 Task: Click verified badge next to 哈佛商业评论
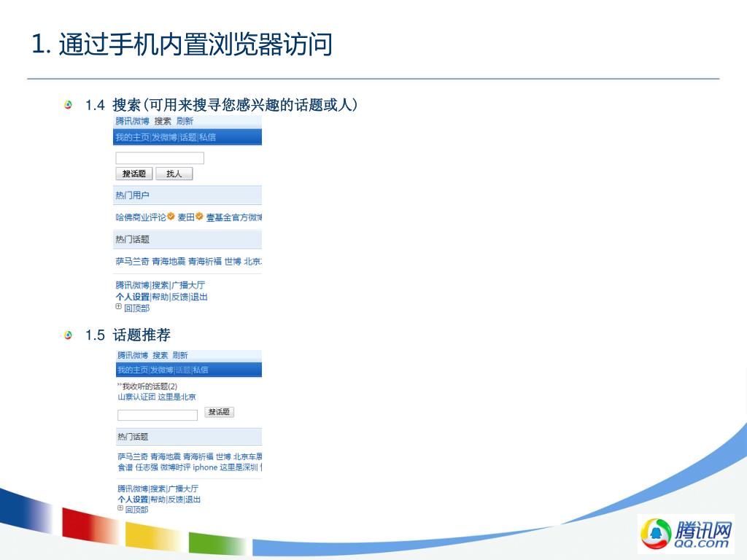[x=171, y=216]
